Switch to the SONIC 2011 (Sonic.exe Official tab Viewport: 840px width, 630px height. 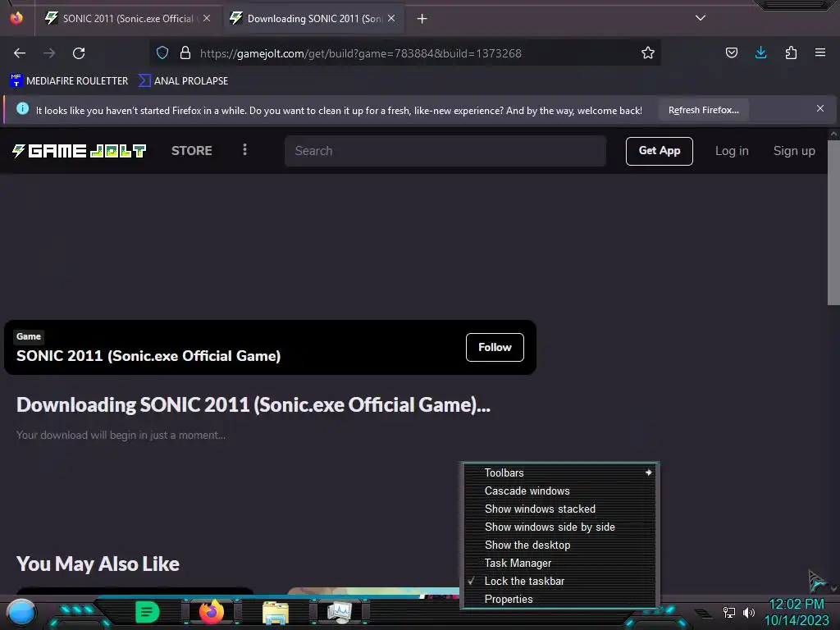[127, 19]
